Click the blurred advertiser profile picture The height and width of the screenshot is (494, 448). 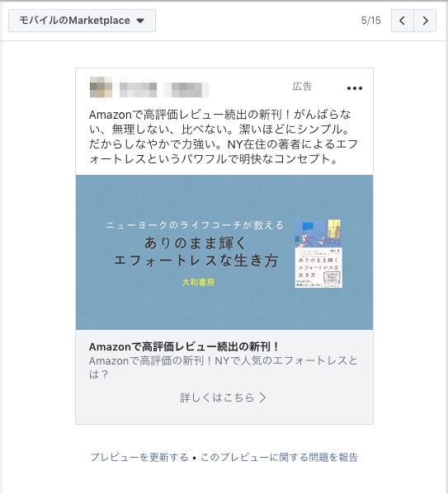(x=101, y=87)
